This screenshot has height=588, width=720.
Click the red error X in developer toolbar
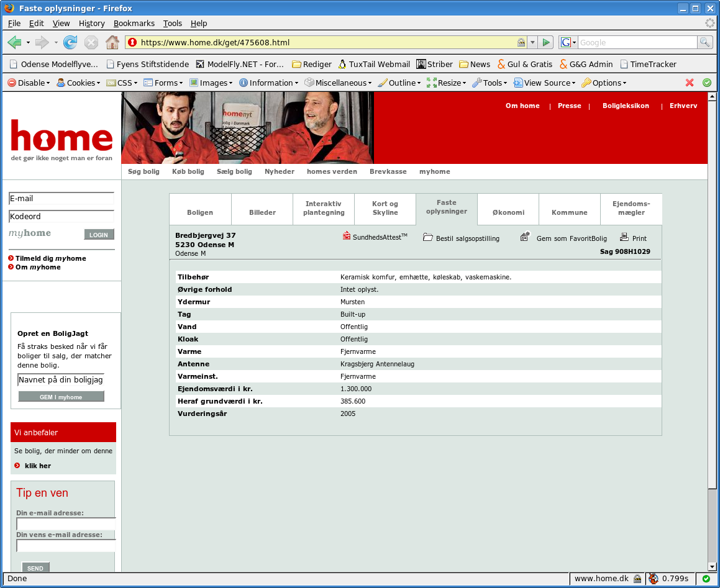click(689, 83)
